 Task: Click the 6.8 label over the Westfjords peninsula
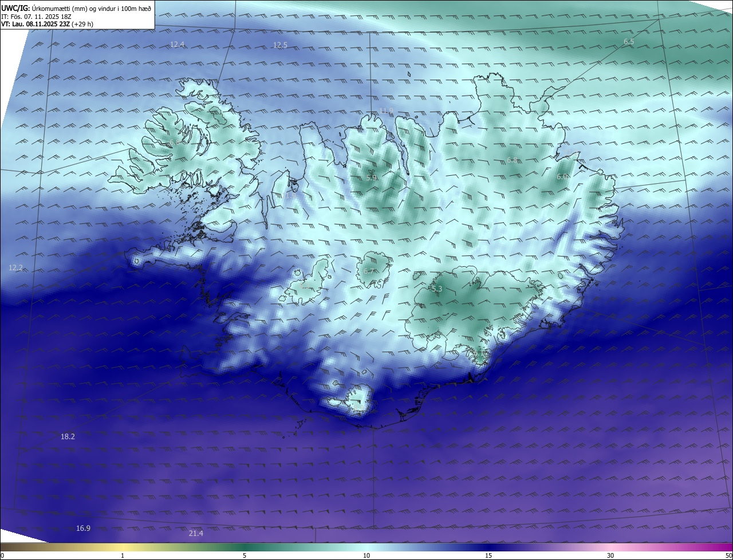(x=174, y=142)
